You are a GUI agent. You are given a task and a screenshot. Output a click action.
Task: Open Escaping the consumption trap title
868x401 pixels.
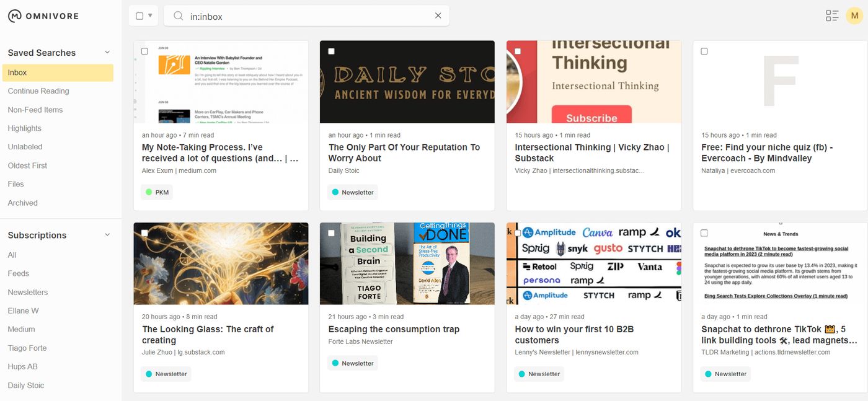click(x=394, y=329)
